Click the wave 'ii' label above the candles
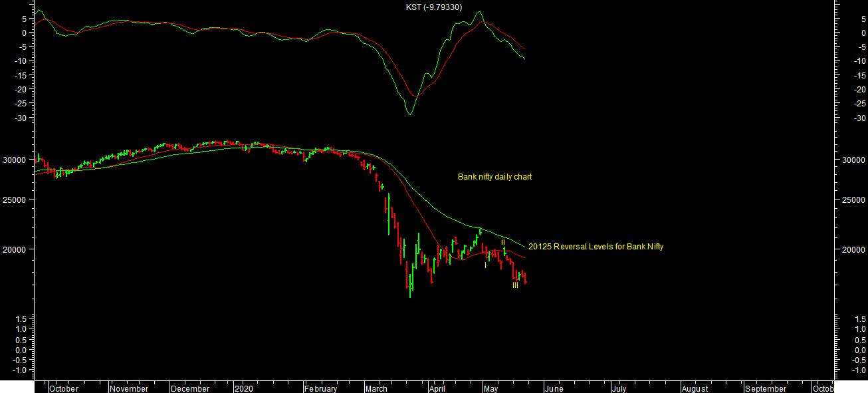 [503, 241]
